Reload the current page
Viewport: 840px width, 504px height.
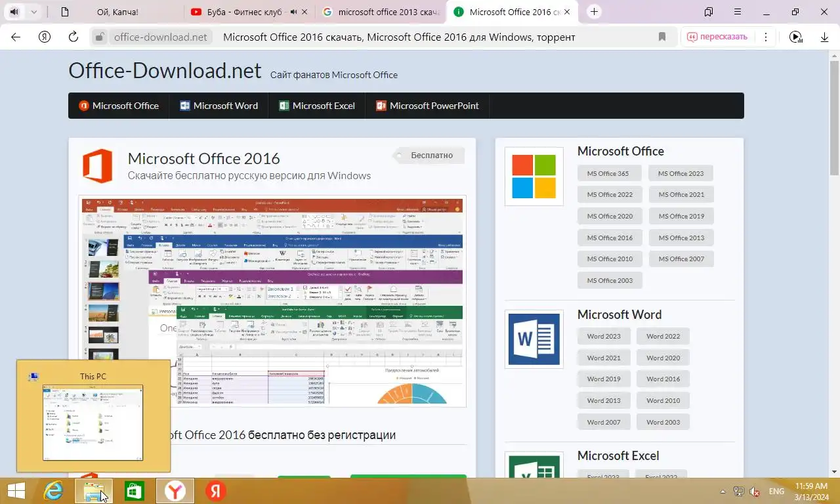click(73, 37)
